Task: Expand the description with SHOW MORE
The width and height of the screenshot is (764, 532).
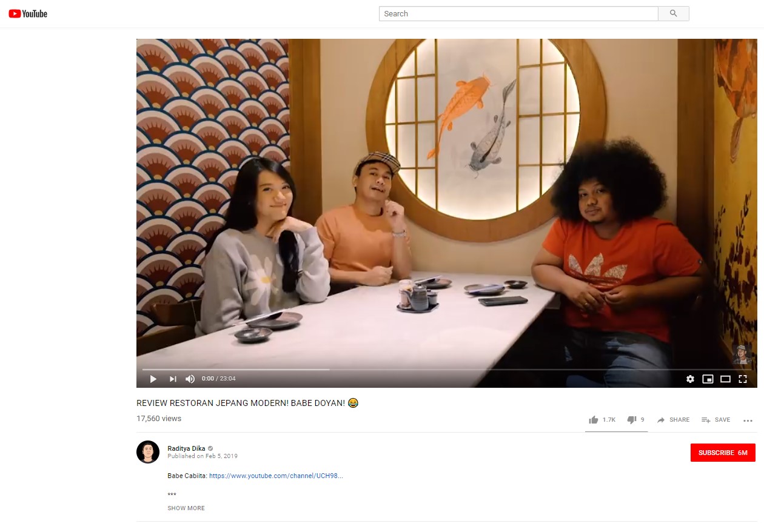Action: pos(186,508)
